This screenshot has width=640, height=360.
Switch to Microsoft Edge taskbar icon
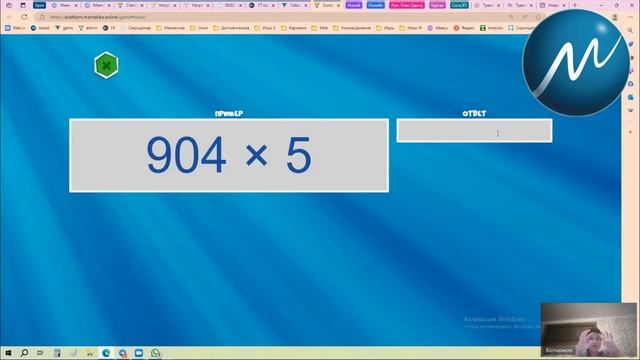(106, 353)
